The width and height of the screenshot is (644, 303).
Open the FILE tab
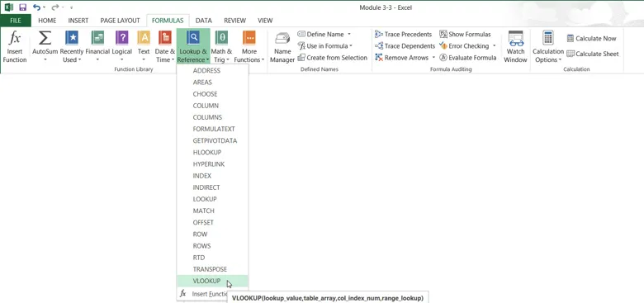tap(16, 21)
